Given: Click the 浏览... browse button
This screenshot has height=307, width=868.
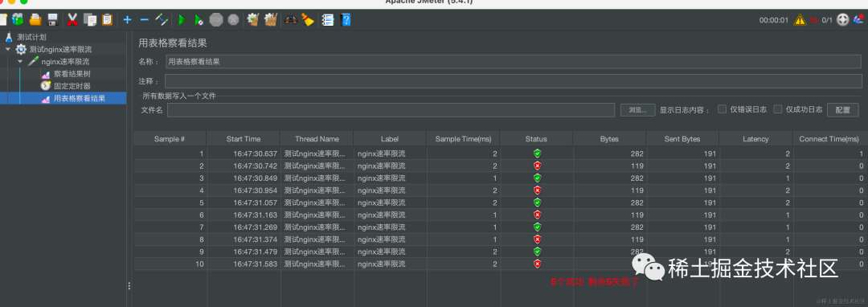Looking at the screenshot, I should (637, 109).
